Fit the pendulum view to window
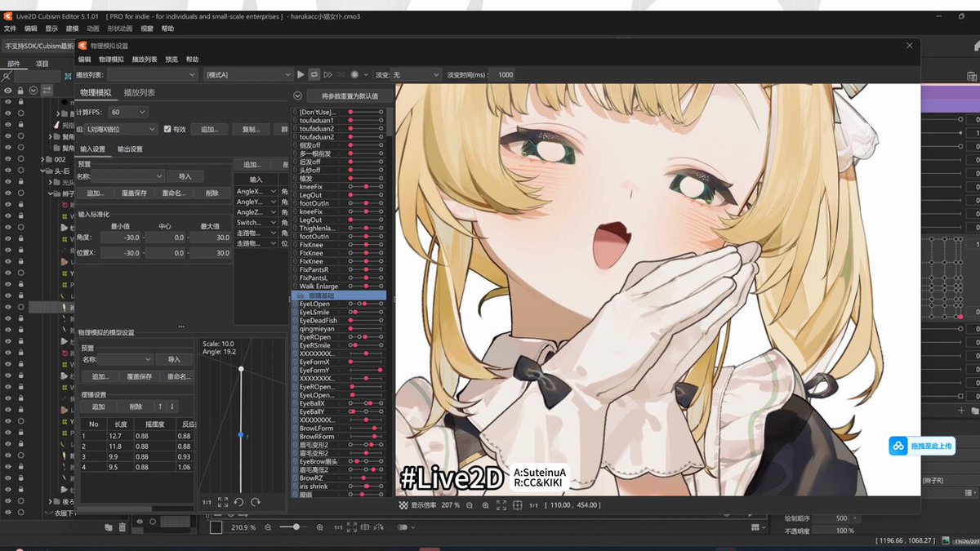980x551 pixels. point(223,502)
